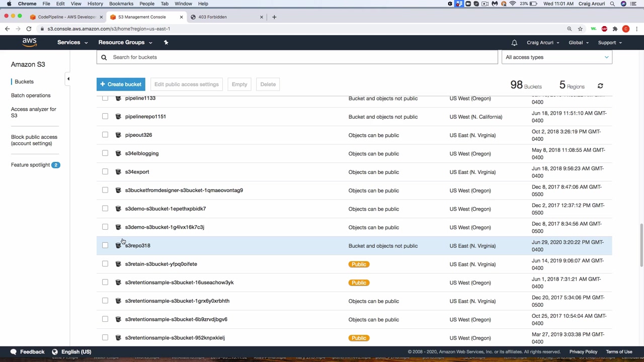Open the Global region dropdown
The image size is (644, 362).
pyautogui.click(x=579, y=43)
